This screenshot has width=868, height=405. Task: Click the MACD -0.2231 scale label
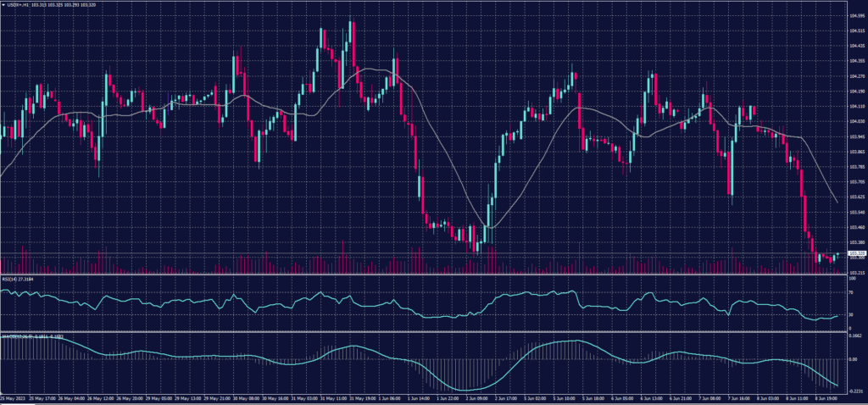[x=856, y=391]
